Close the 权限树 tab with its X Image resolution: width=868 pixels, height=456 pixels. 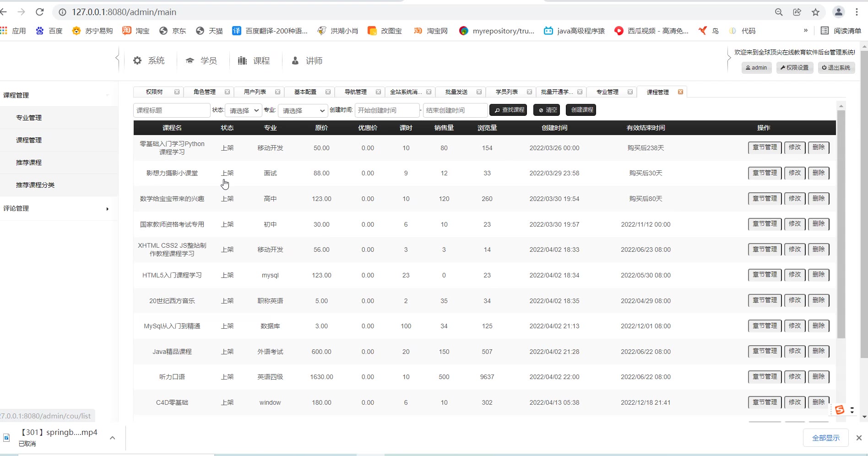click(177, 92)
